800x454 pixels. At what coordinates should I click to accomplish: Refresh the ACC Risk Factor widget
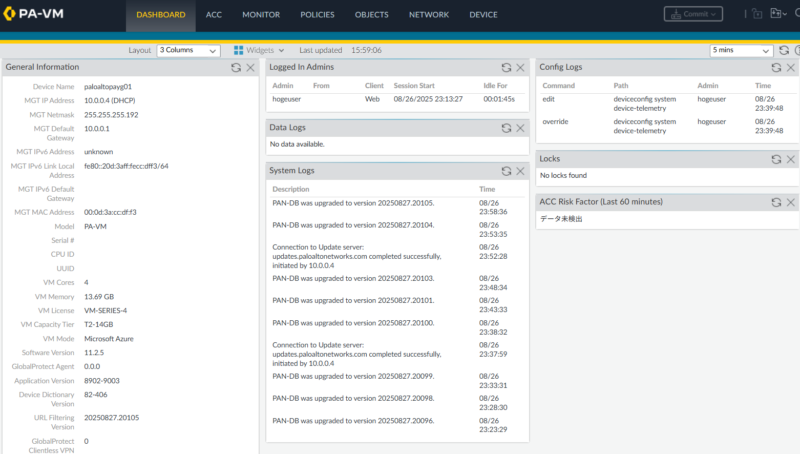pos(776,203)
